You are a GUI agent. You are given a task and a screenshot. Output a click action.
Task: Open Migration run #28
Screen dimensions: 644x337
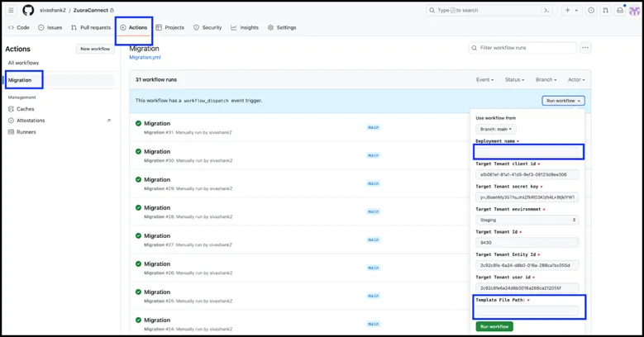(x=157, y=207)
